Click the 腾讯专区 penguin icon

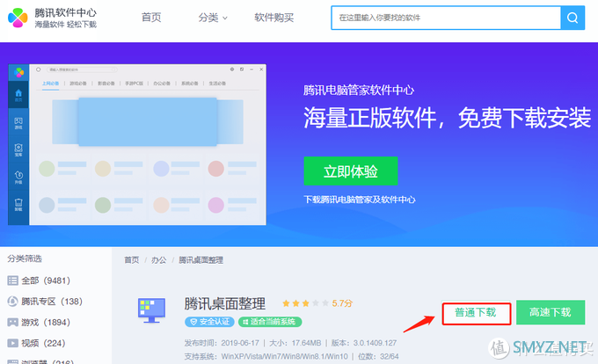pyautogui.click(x=12, y=302)
